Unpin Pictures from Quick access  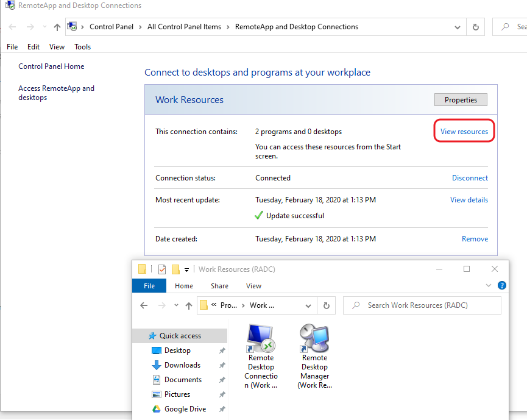coord(222,394)
